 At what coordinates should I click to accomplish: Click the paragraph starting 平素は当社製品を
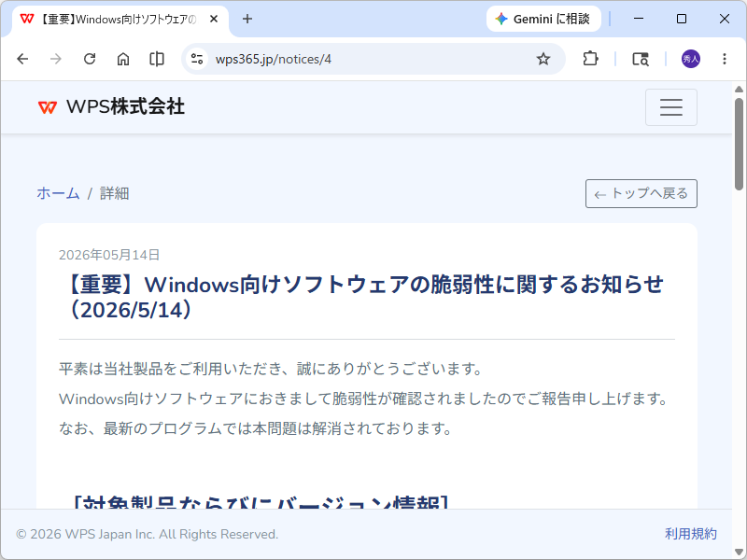(x=271, y=369)
